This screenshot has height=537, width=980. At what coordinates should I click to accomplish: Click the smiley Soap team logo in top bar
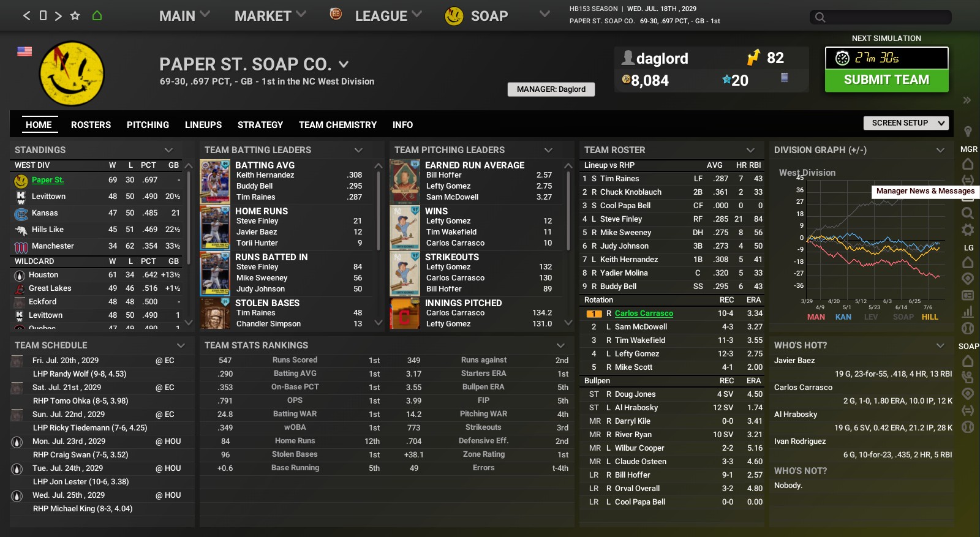(454, 16)
